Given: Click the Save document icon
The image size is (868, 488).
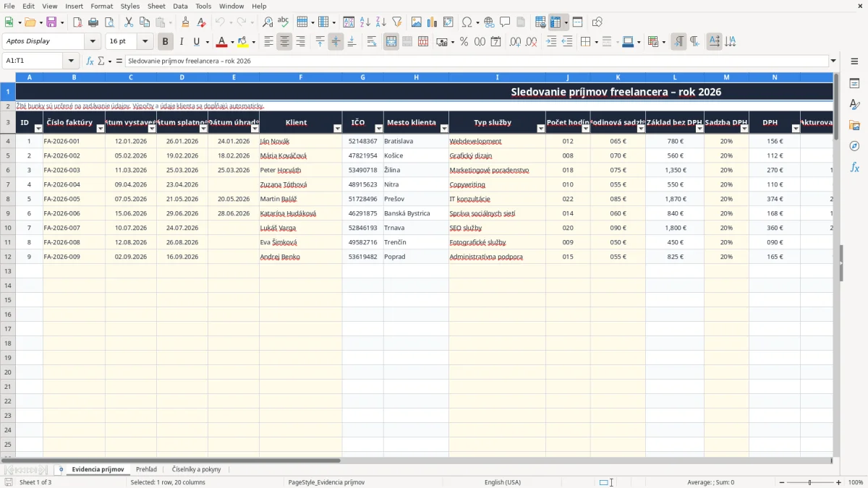Looking at the screenshot, I should tap(51, 22).
